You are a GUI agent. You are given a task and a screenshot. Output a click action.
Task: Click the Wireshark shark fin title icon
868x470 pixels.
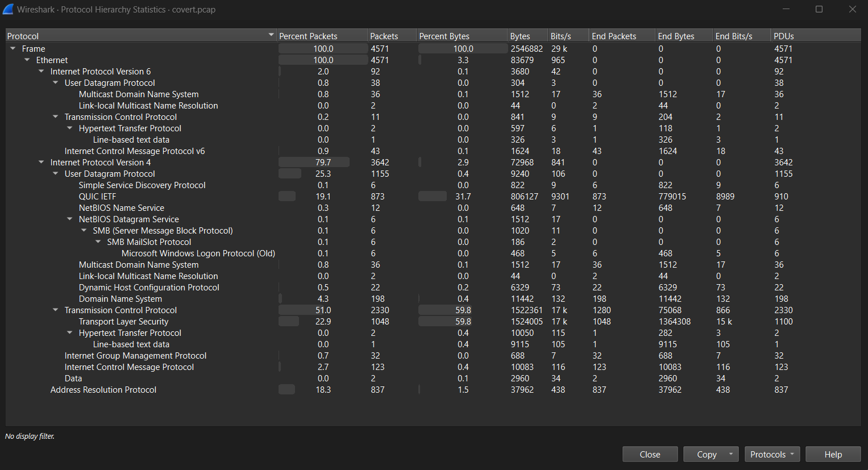[x=8, y=9]
